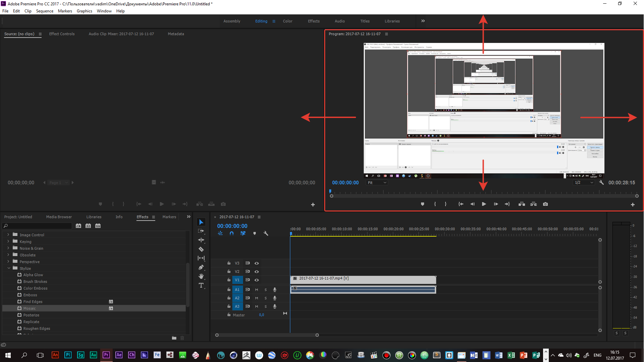Viewport: 644px width, 362px height.
Task: Select the Pen tool
Action: [201, 267]
